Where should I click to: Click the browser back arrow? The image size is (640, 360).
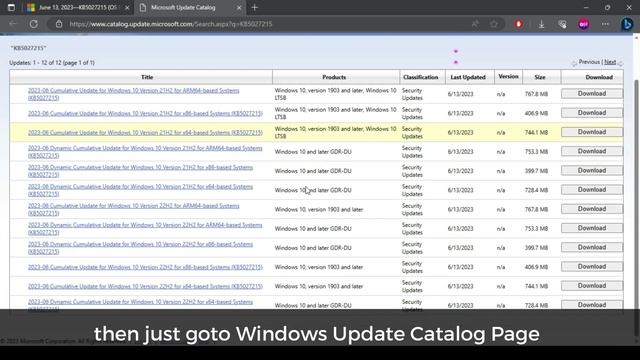(13, 24)
